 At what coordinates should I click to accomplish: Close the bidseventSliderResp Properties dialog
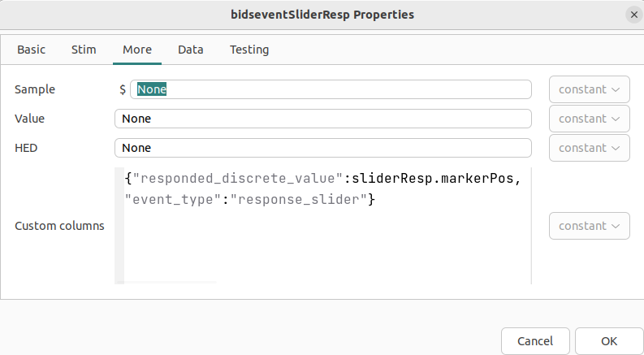coord(633,15)
